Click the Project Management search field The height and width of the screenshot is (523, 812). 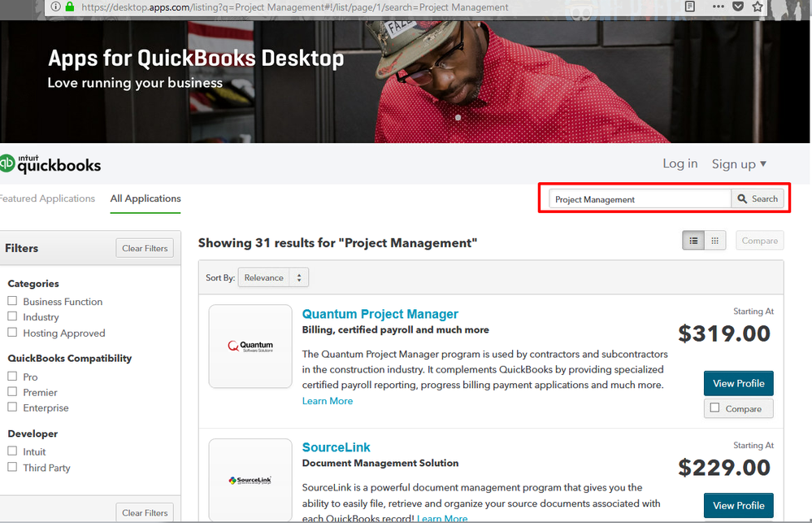(640, 199)
